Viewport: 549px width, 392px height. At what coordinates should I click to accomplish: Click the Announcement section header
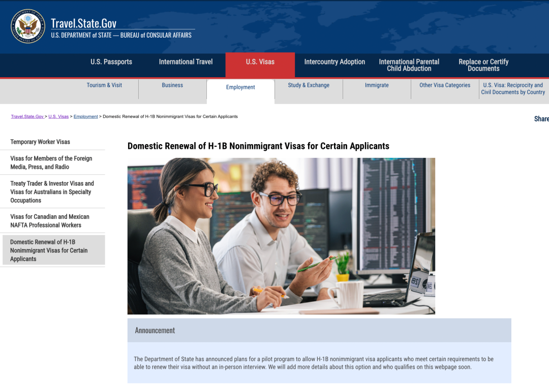pyautogui.click(x=319, y=330)
